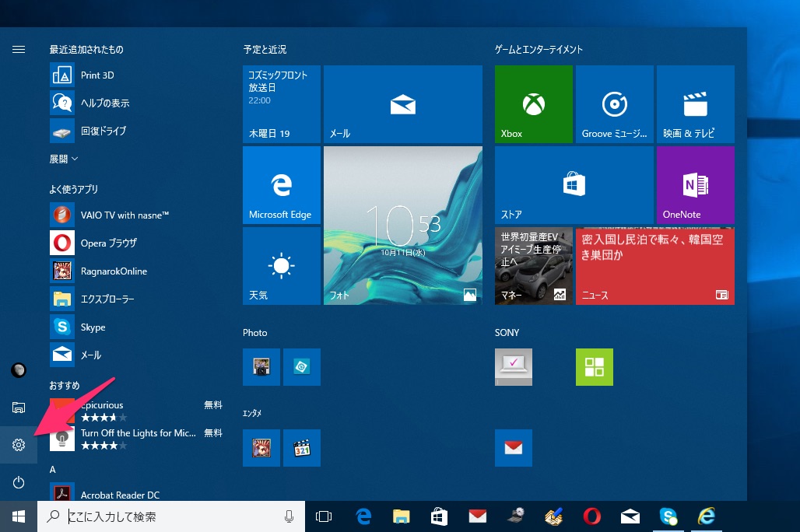This screenshot has height=532, width=800.
Task: Open the Store icon on the taskbar
Action: (439, 516)
